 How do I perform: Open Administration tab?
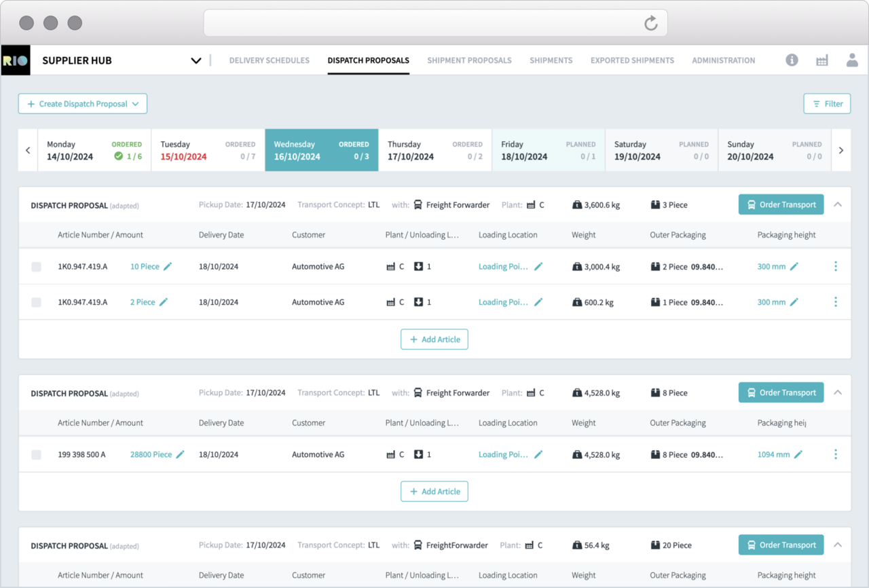724,60
